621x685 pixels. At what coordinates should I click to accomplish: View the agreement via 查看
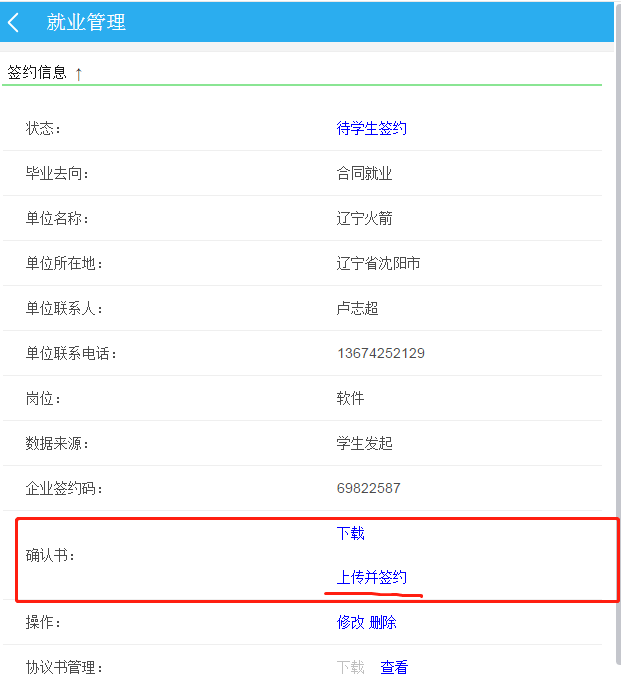[x=394, y=668]
